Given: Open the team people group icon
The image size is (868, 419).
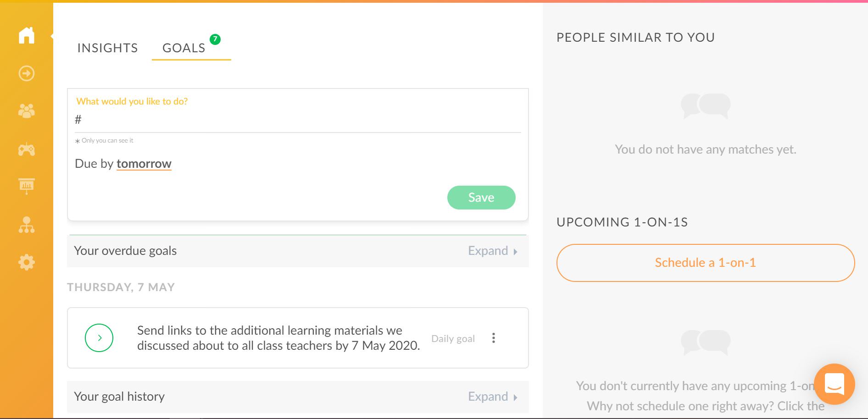Looking at the screenshot, I should tap(27, 111).
